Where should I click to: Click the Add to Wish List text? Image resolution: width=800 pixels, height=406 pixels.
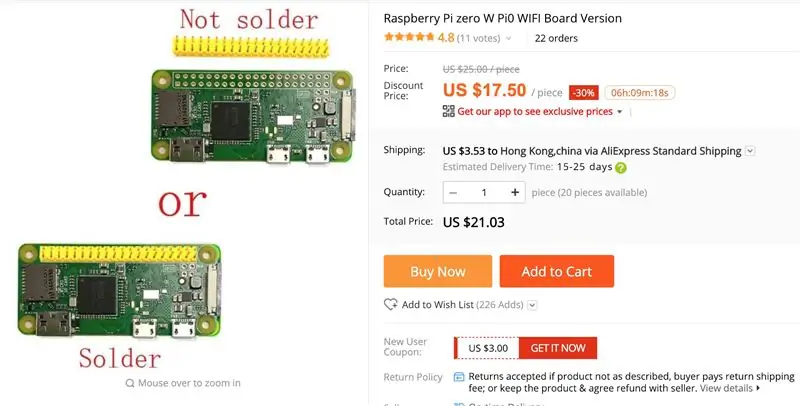tap(438, 304)
